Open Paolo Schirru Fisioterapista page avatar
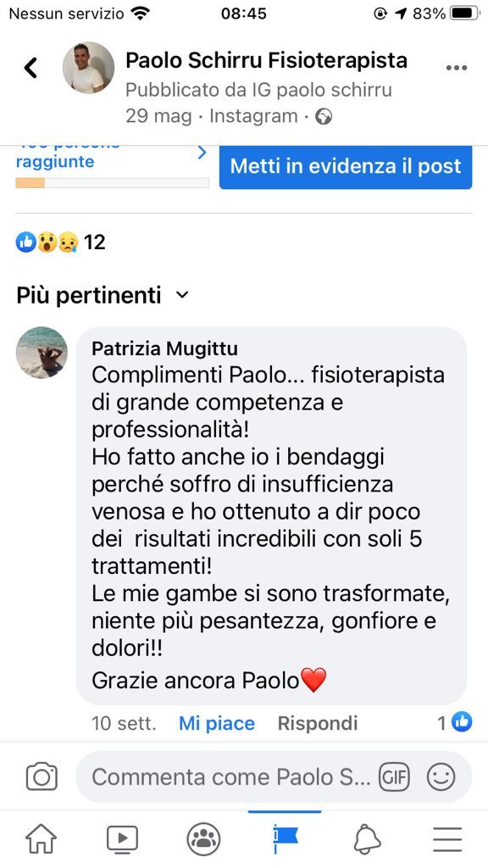 88,68
